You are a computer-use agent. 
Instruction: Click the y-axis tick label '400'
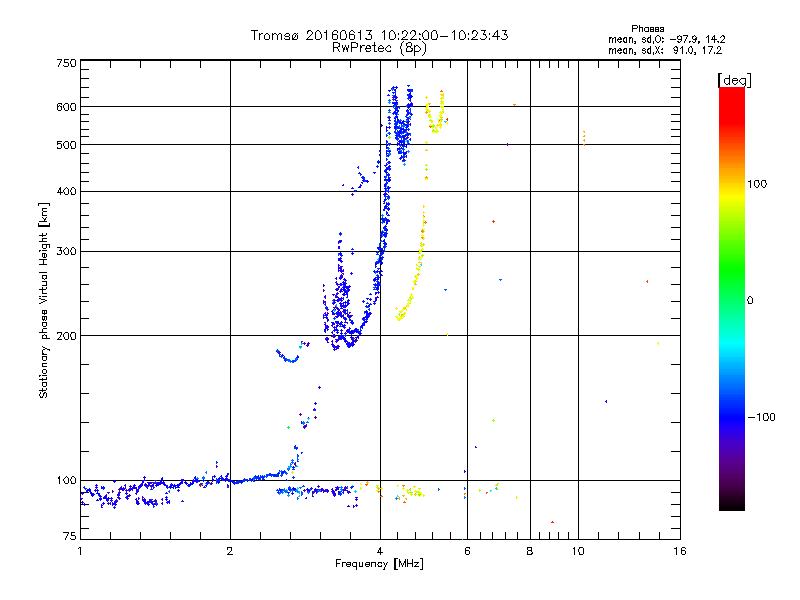(66, 191)
